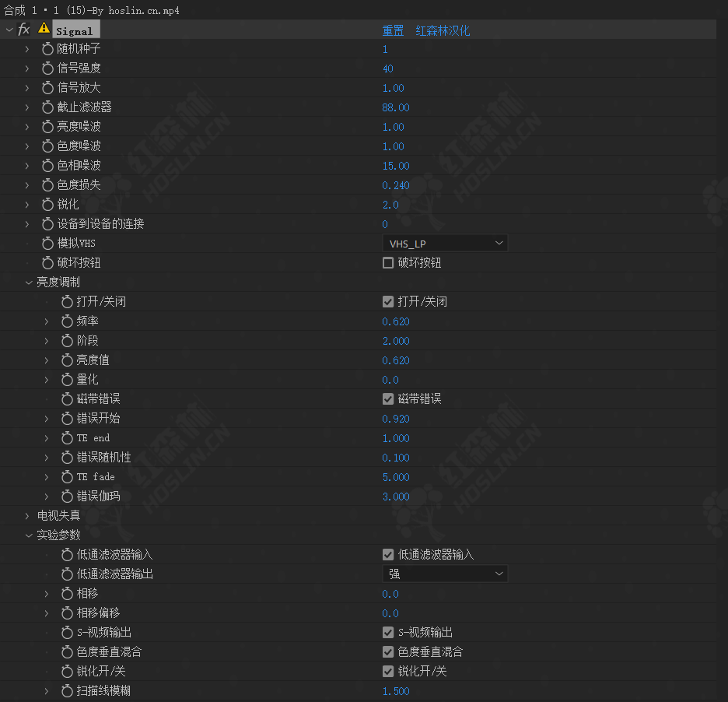Enable stopwatch for 错误开始
Viewport: 728px width, 702px height.
67,419
